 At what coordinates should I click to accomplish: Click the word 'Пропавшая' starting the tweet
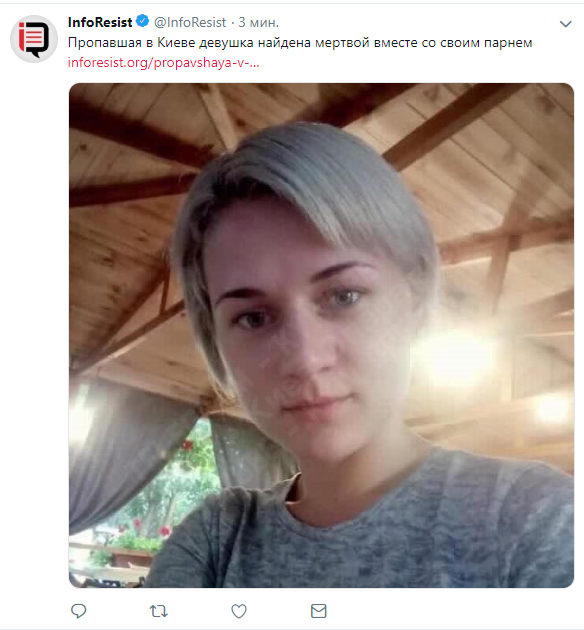click(x=104, y=43)
